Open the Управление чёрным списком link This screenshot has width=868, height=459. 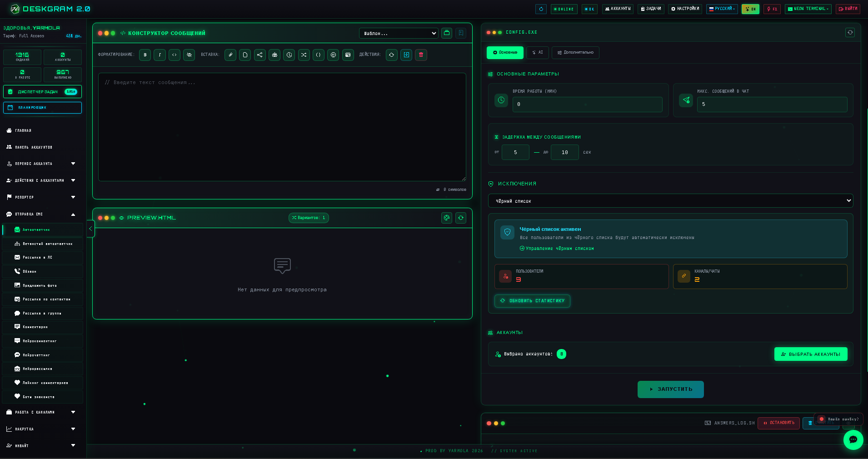[557, 249]
